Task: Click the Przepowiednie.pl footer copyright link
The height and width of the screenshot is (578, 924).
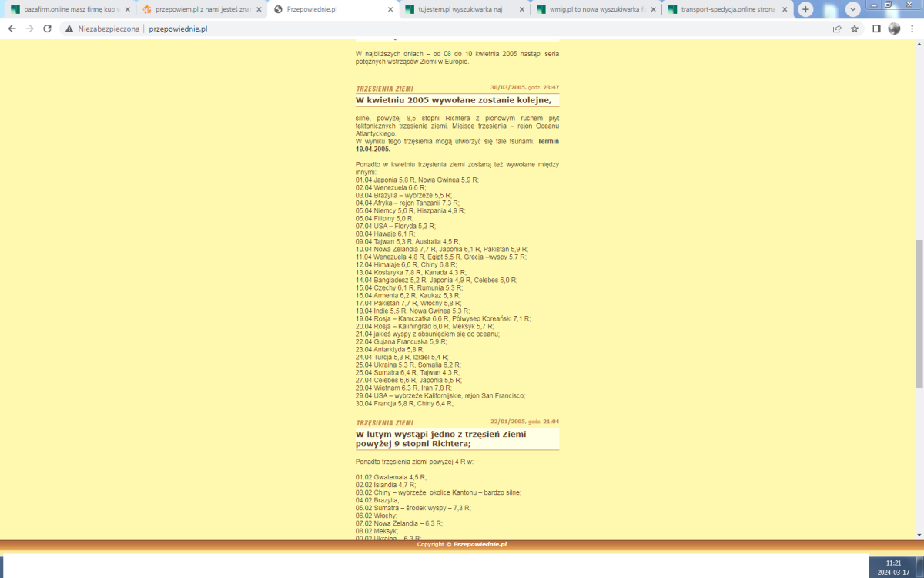Action: pyautogui.click(x=480, y=544)
